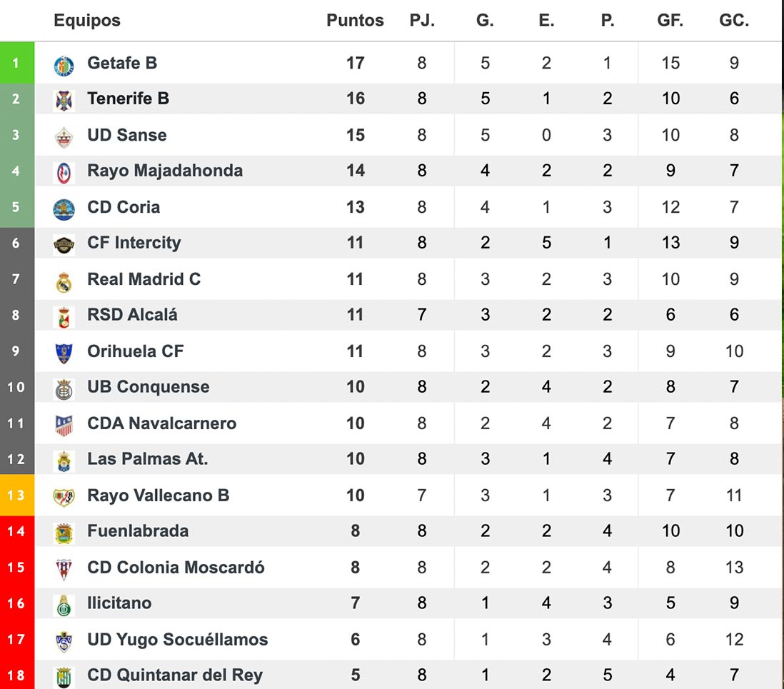Click the Tenerife B team badge
784x689 pixels.
(x=64, y=100)
